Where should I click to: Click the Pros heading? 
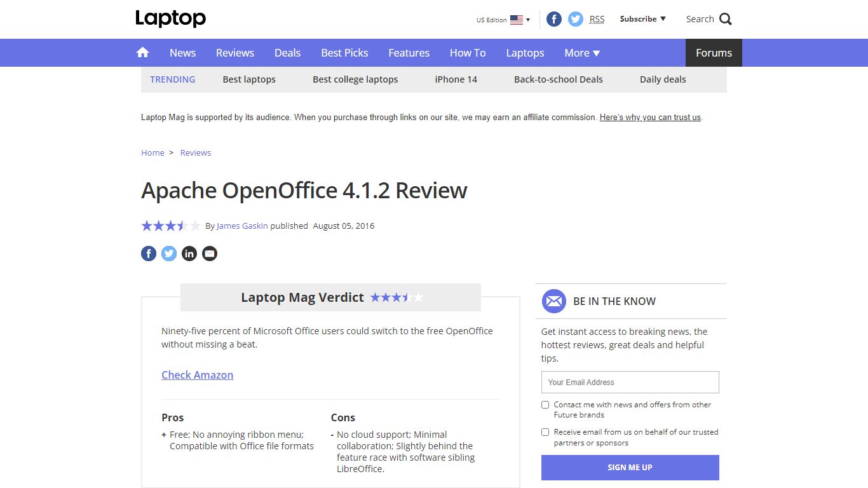click(x=172, y=417)
